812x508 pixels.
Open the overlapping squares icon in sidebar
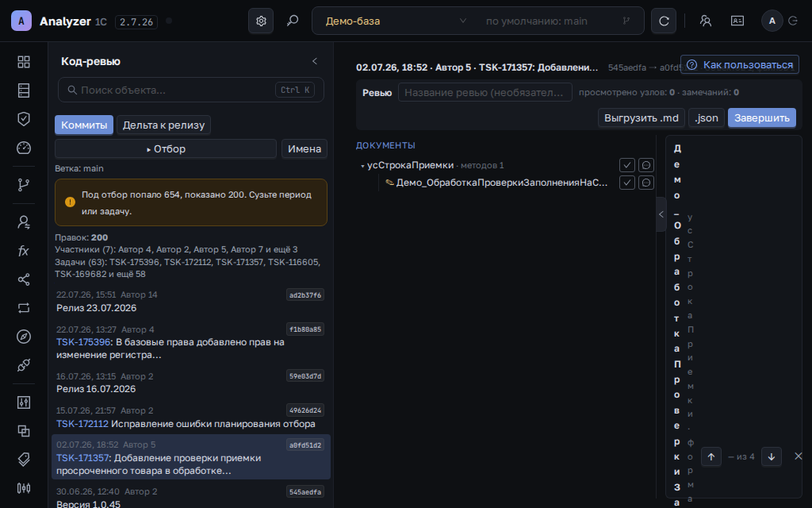tap(24, 431)
